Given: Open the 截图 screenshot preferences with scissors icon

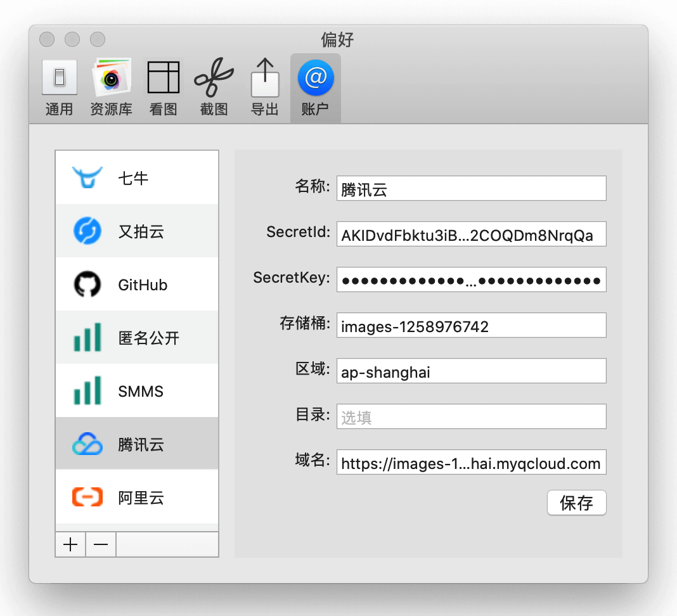Looking at the screenshot, I should pyautogui.click(x=214, y=88).
